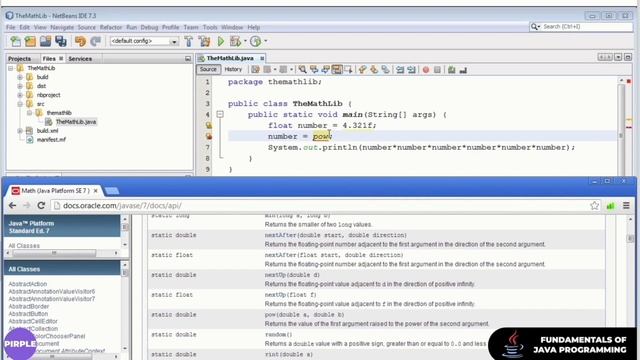The width and height of the screenshot is (640, 360).
Task: Click the New File toolbar icon
Action: click(x=16, y=41)
